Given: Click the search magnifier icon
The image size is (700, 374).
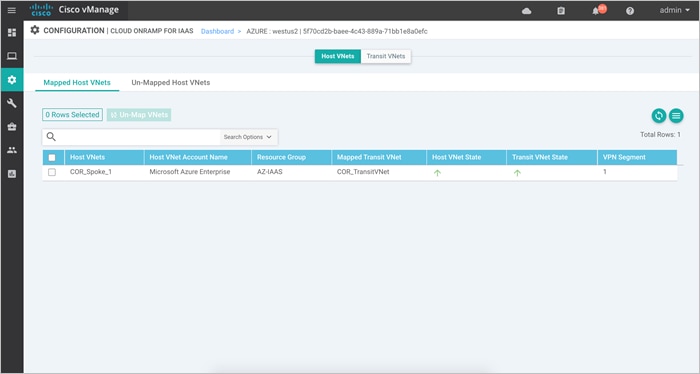Looking at the screenshot, I should 51,137.
